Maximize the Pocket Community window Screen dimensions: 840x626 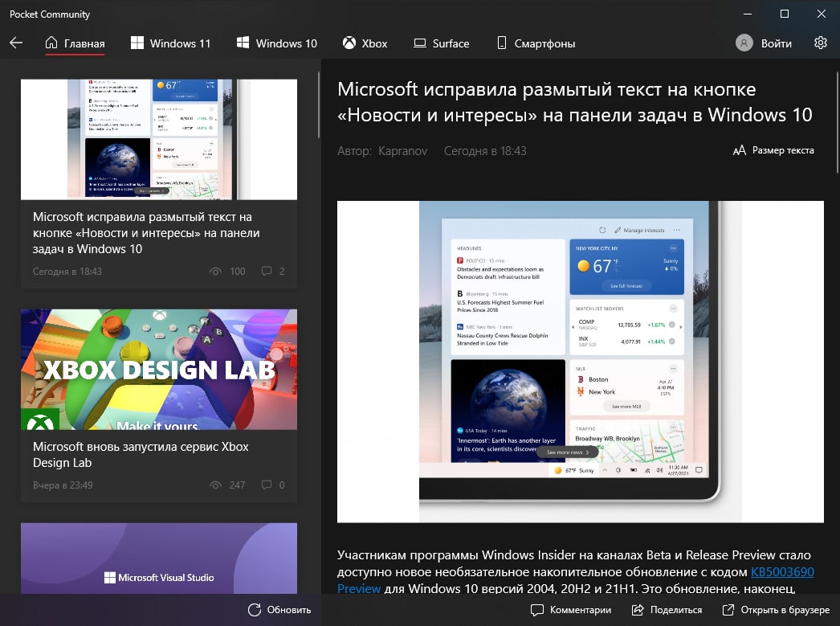pos(785,14)
